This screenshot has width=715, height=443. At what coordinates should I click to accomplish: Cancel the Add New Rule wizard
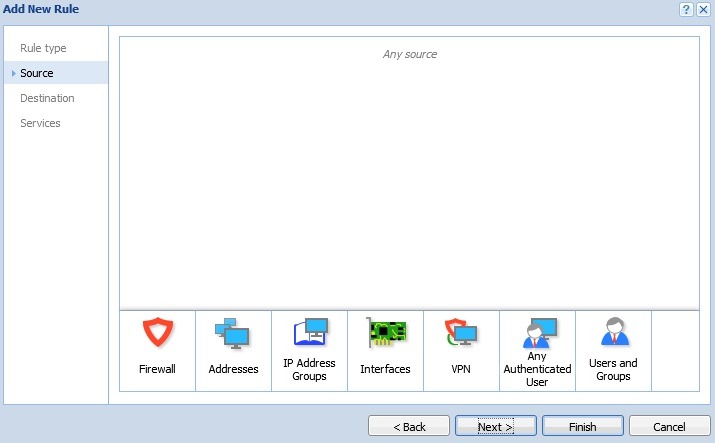click(670, 426)
